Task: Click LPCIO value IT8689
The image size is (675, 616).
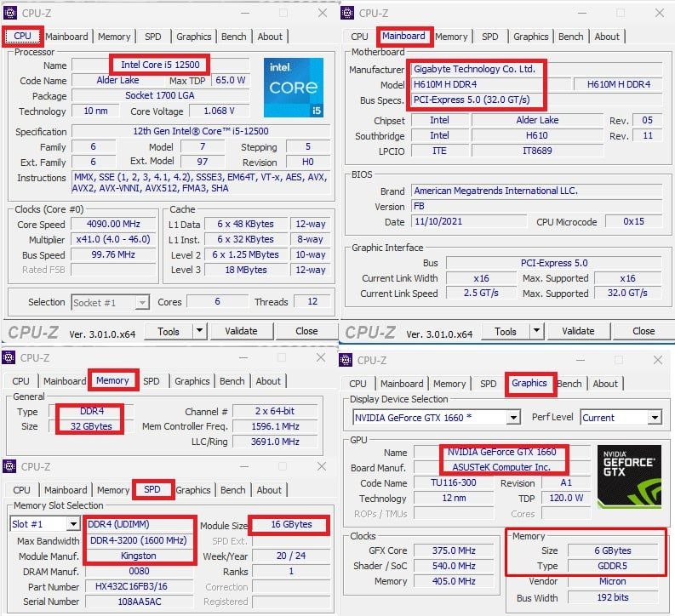Action: (537, 151)
